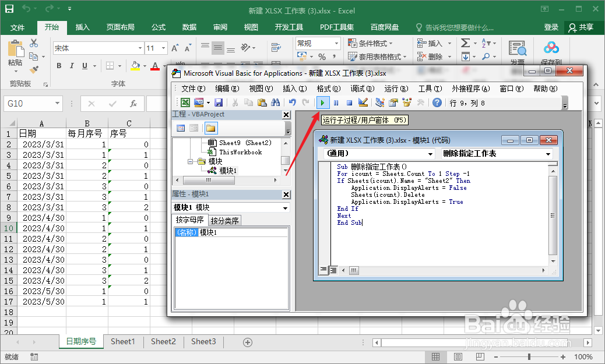Viewport: 605px width, 364px height.
Task: Toggle Procedure View button in code window
Action: click(323, 270)
